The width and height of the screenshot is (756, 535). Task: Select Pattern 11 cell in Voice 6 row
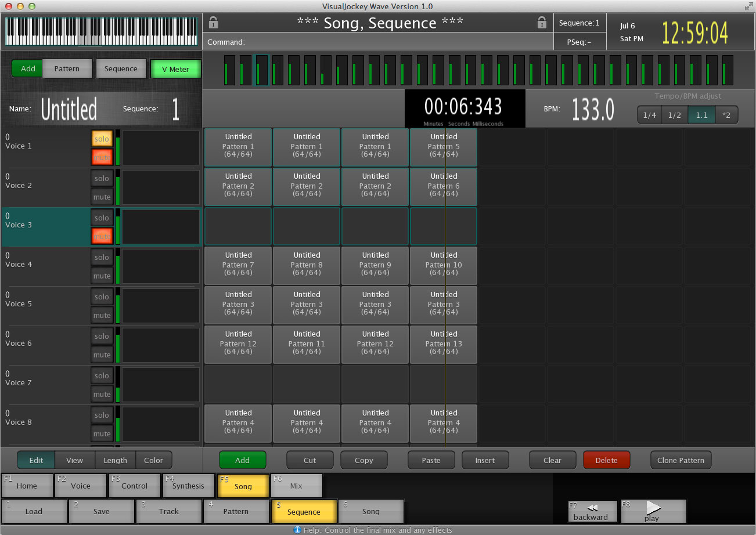307,345
